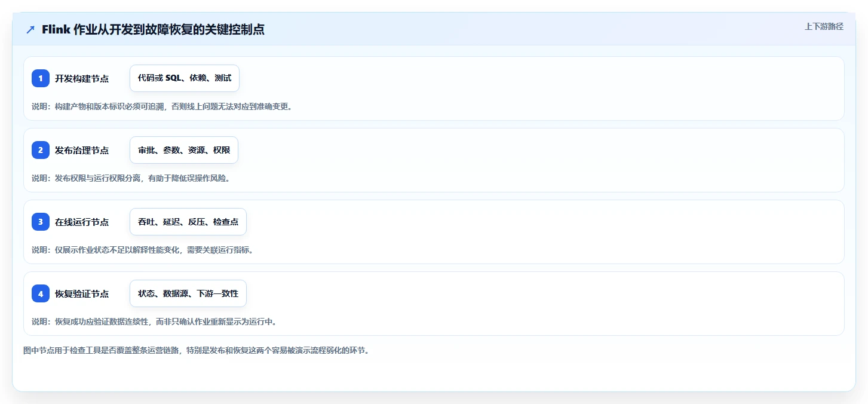Select the 审批、参数、资源、权限 chip
The image size is (868, 404).
tap(184, 150)
